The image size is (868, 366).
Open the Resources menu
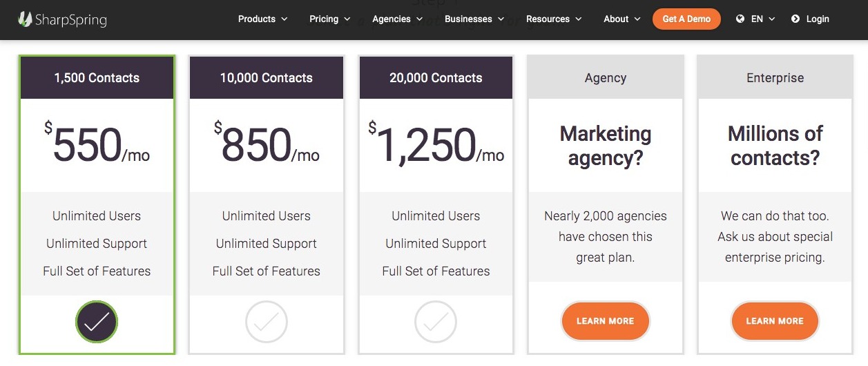[x=554, y=19]
